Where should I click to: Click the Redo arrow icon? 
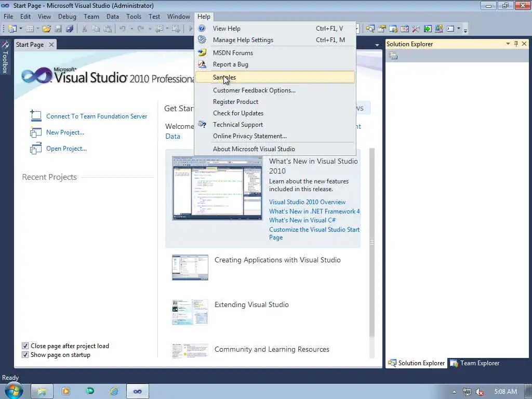[x=140, y=29]
